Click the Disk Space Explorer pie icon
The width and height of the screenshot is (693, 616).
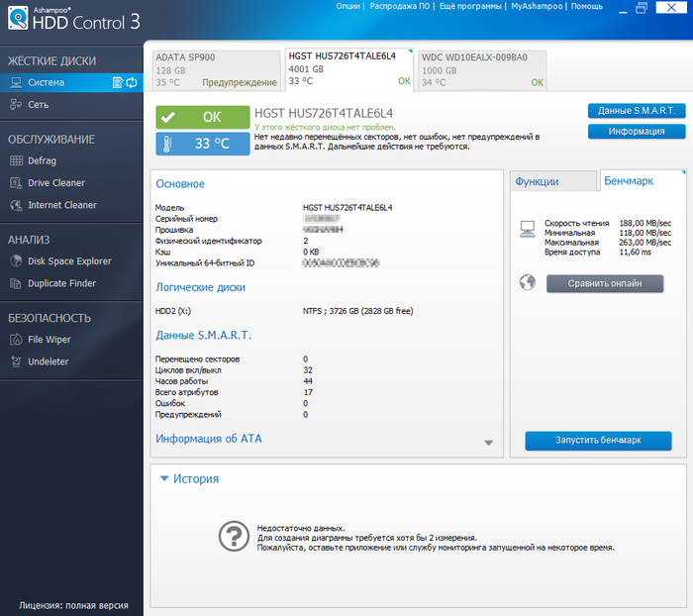click(16, 260)
